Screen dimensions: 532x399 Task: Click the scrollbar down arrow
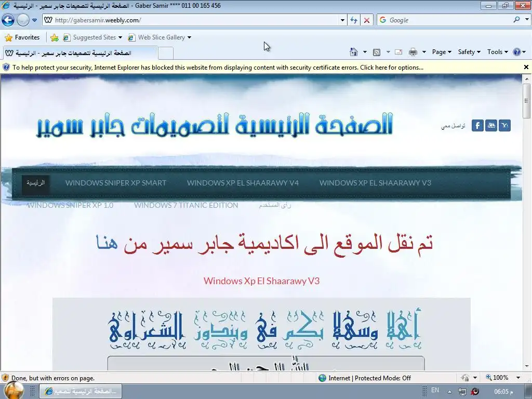[x=527, y=366]
